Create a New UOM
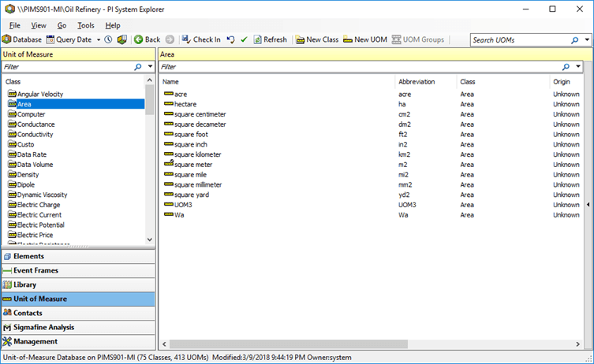Screen dimensions: 594x364 pyautogui.click(x=365, y=39)
